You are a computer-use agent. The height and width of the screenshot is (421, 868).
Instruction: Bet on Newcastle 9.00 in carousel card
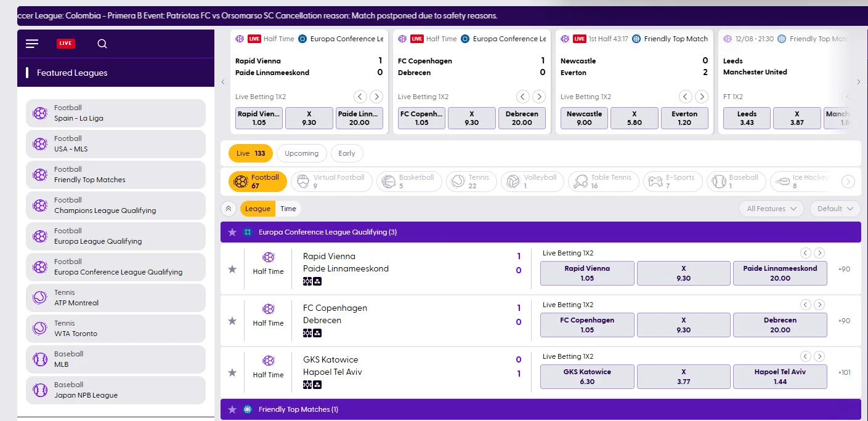point(584,118)
